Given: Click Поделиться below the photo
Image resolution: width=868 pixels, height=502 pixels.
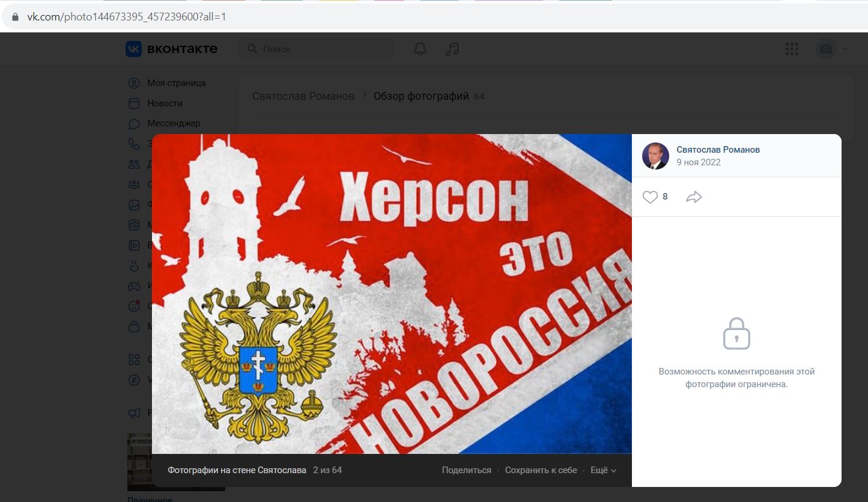Looking at the screenshot, I should pyautogui.click(x=466, y=470).
